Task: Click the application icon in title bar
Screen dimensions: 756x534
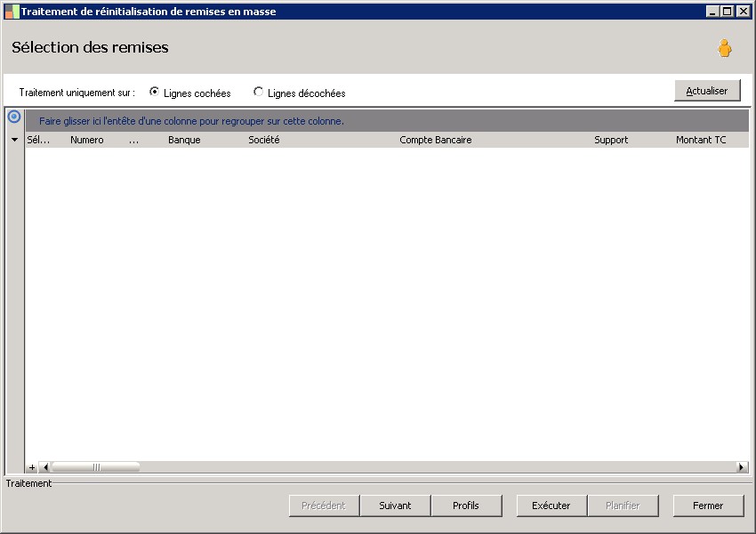Action: [x=12, y=12]
